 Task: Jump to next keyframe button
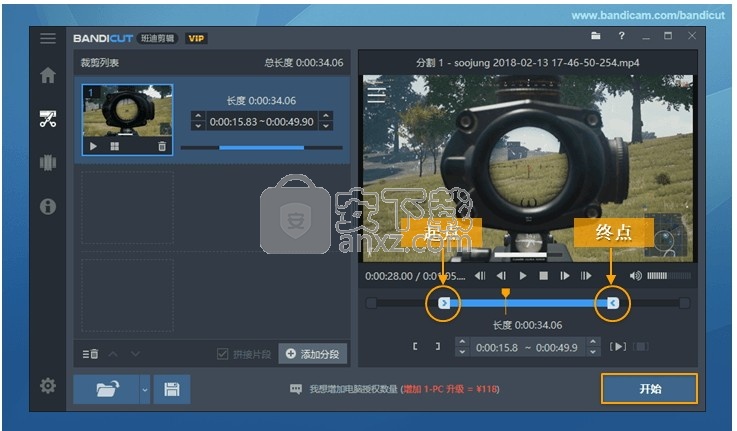pyautogui.click(x=586, y=276)
